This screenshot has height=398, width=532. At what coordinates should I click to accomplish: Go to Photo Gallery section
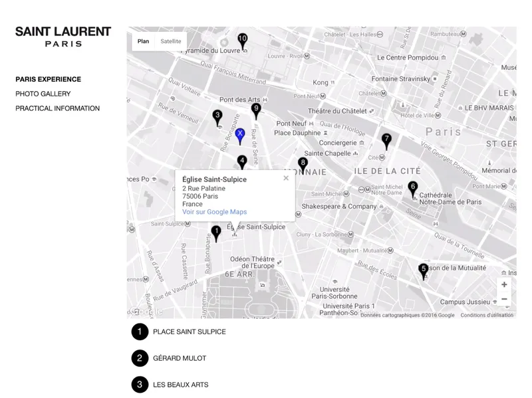click(43, 94)
